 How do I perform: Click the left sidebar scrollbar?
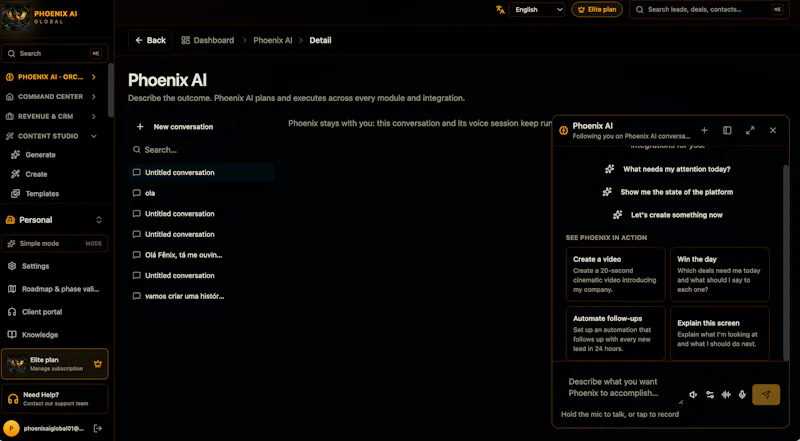pyautogui.click(x=111, y=90)
